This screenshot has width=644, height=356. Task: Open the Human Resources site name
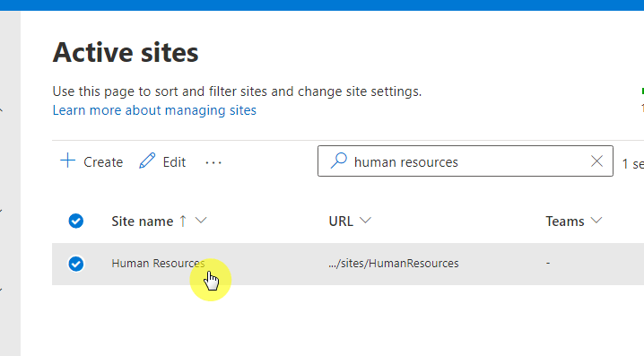158,264
